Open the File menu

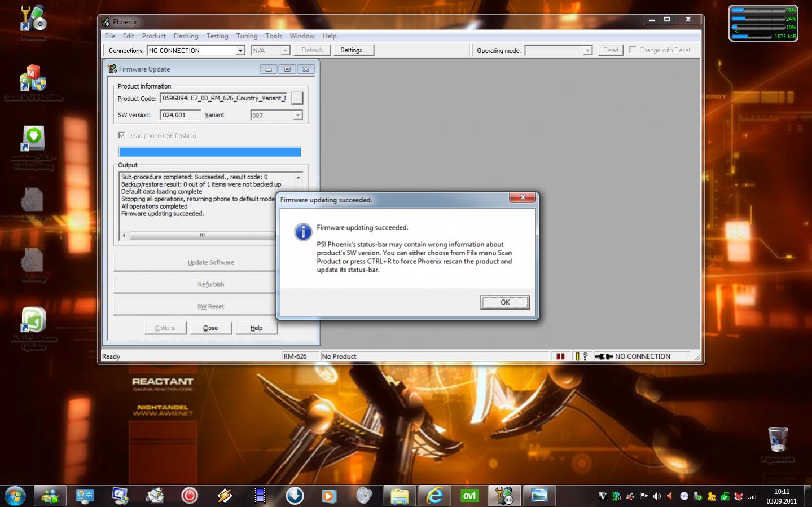tap(110, 36)
